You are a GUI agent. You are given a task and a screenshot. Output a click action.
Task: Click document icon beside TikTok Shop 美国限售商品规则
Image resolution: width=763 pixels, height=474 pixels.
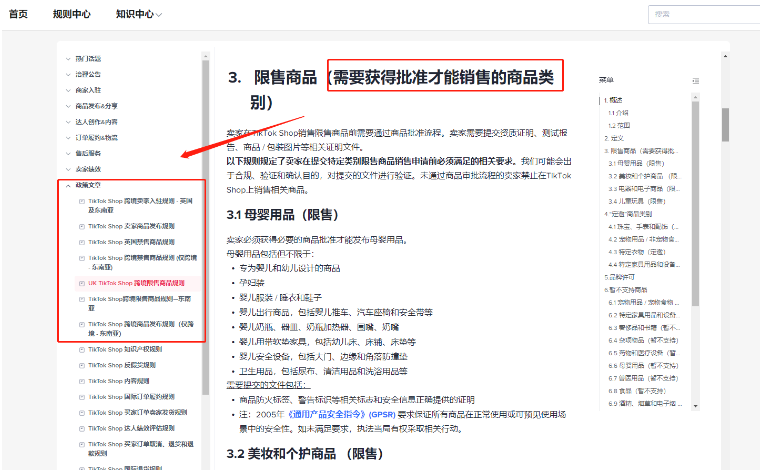pyautogui.click(x=81, y=241)
